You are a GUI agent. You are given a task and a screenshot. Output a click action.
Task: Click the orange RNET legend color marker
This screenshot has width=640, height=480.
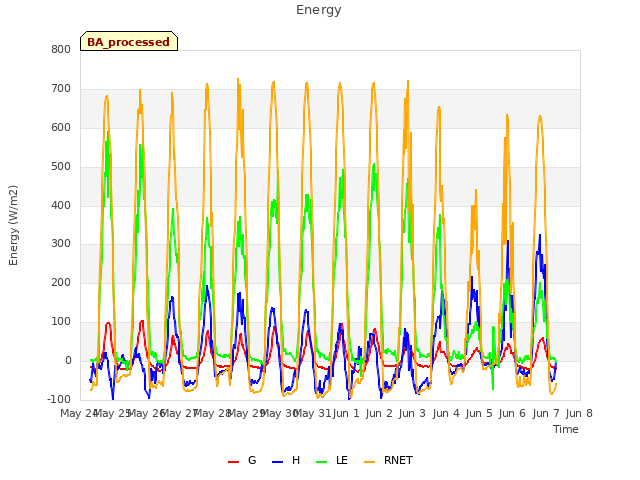[x=369, y=462]
